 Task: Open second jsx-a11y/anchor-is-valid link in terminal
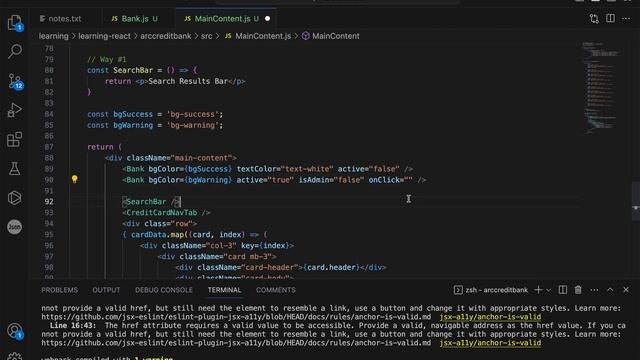pos(490,343)
